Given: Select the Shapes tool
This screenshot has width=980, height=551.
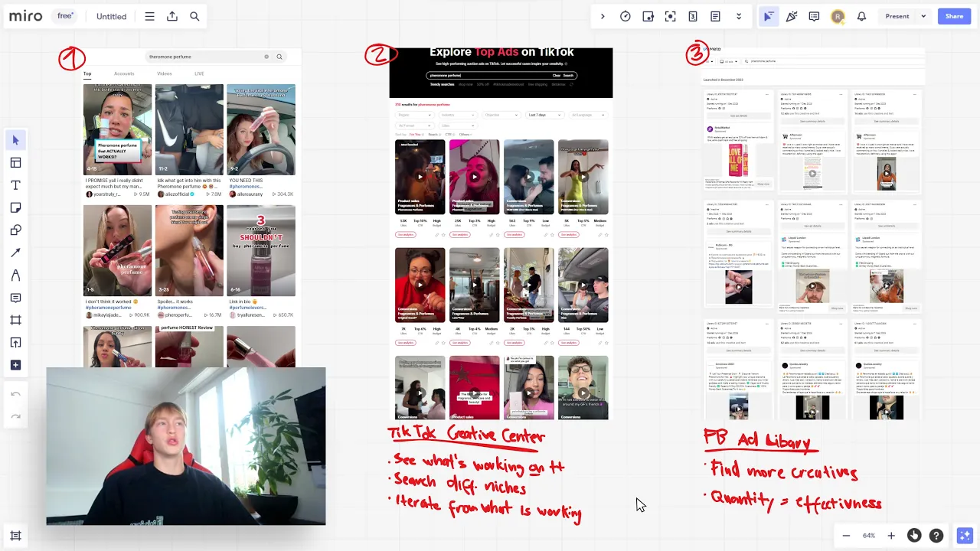Looking at the screenshot, I should click(x=15, y=230).
